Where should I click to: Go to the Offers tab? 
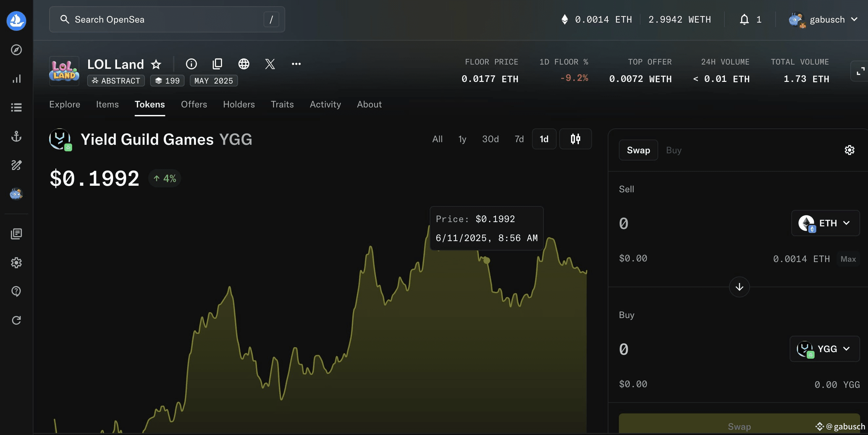pos(194,104)
